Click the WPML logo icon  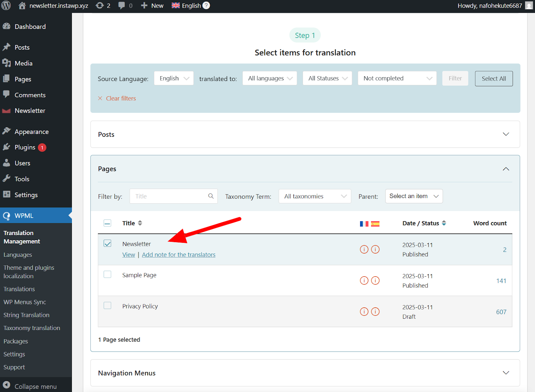6,216
